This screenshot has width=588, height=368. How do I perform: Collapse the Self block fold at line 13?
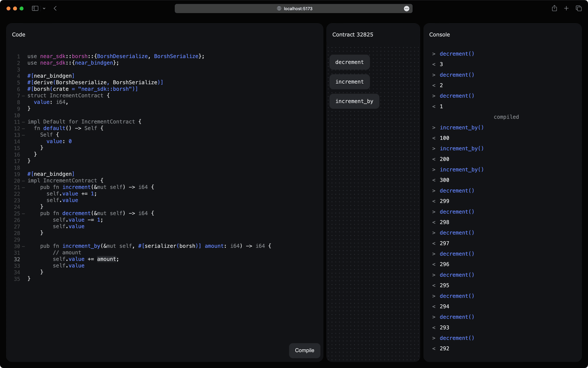click(23, 135)
